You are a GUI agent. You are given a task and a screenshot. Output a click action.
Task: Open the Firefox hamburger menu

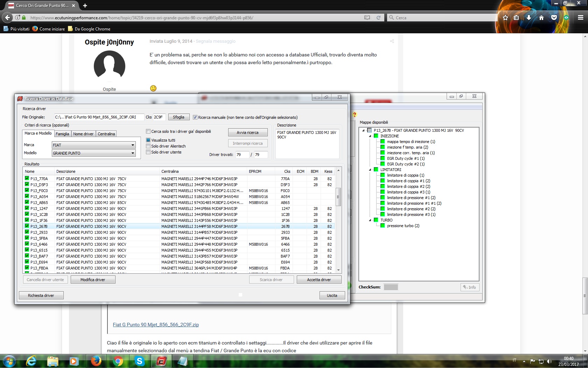click(x=580, y=18)
